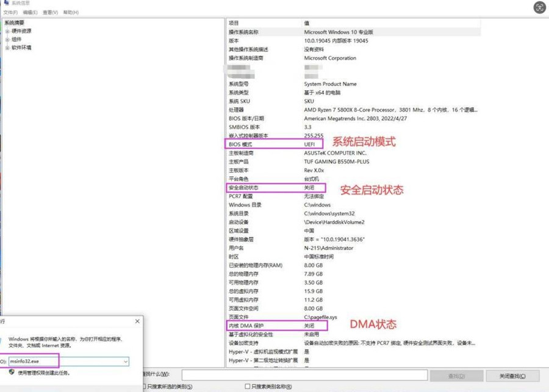This screenshot has height=392, width=549.
Task: Click the System Information app icon in title bar
Action: (6, 3)
